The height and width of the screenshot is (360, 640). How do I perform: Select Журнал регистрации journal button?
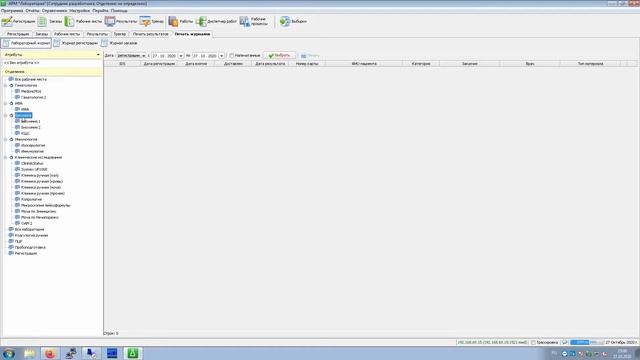[x=76, y=43]
